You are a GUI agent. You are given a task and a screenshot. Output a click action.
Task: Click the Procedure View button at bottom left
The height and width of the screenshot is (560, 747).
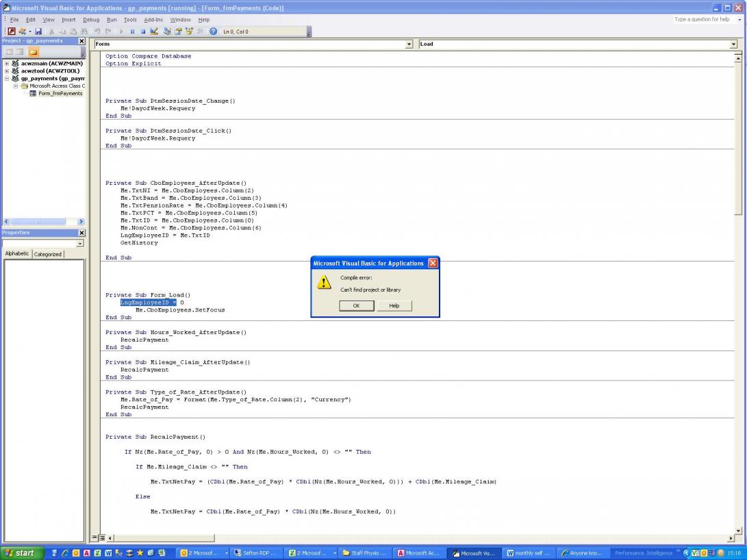point(94,537)
